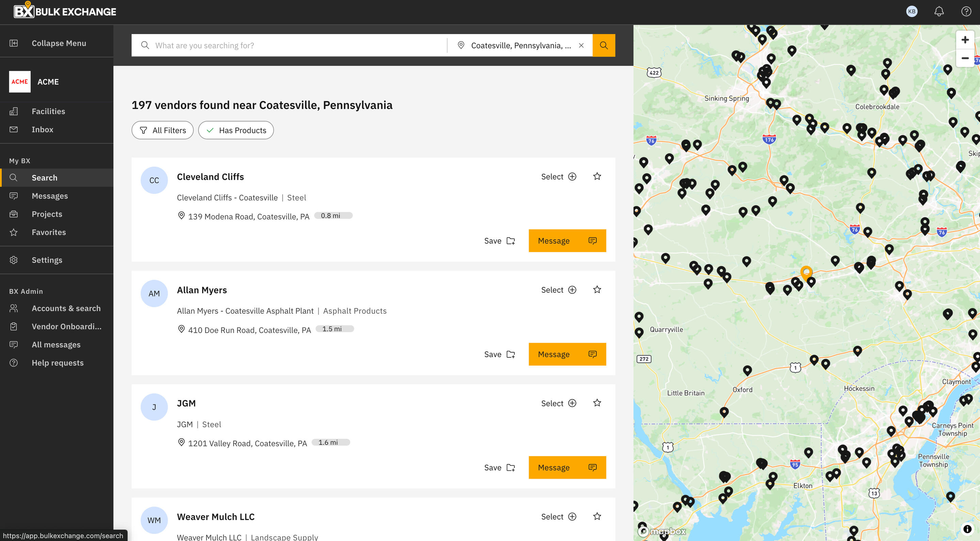
Task: Save Allan Myers to a folder
Action: pos(499,354)
